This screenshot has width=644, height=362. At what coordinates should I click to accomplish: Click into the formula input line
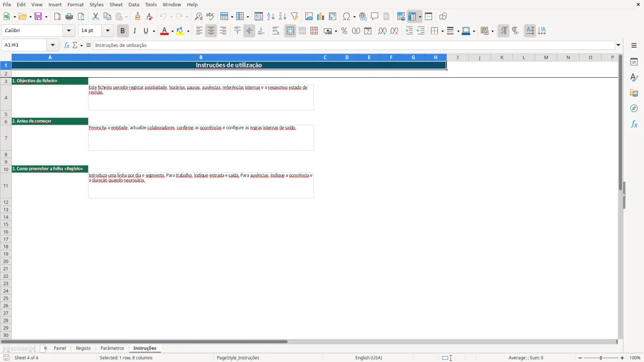click(x=354, y=46)
